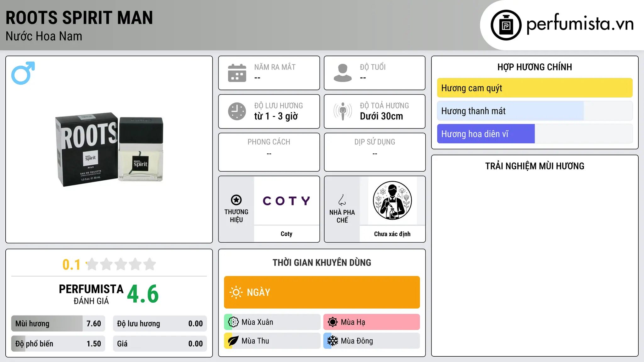644x362 pixels.
Task: Click the Coty brand logo
Action: pyautogui.click(x=286, y=200)
